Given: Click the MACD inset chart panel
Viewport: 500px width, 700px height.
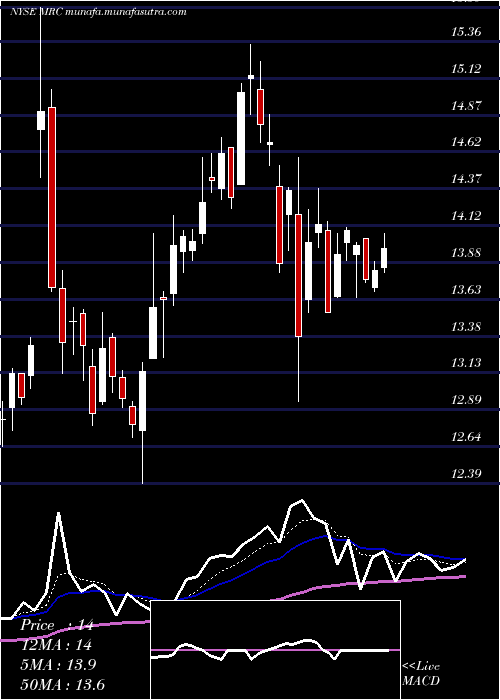Looking at the screenshot, I should pyautogui.click(x=275, y=650).
